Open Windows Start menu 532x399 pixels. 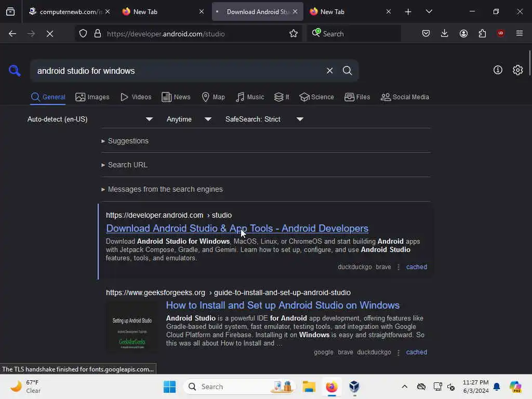click(x=169, y=387)
